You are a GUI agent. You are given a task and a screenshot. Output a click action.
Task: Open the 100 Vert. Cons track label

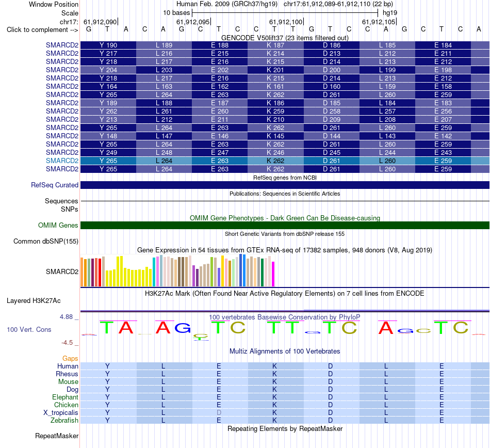click(x=29, y=329)
